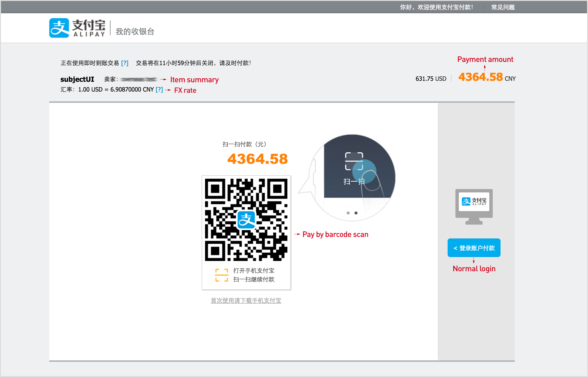
Task: Click 首次使用请下载手机支付宝 download link
Action: pos(246,300)
